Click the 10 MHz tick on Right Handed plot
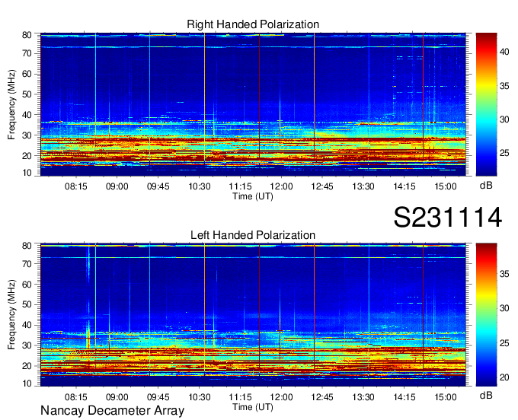The image size is (518, 420). pyautogui.click(x=27, y=173)
